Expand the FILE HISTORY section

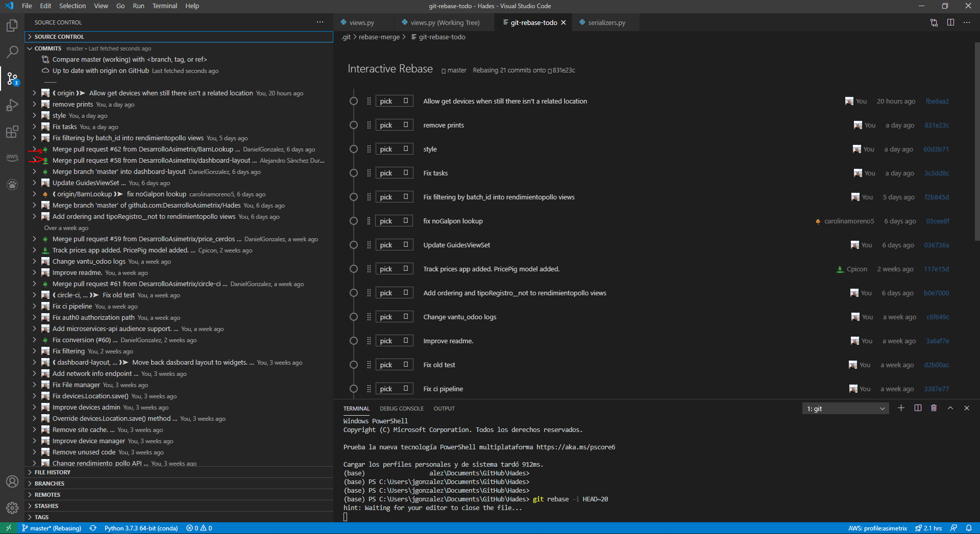[53, 472]
